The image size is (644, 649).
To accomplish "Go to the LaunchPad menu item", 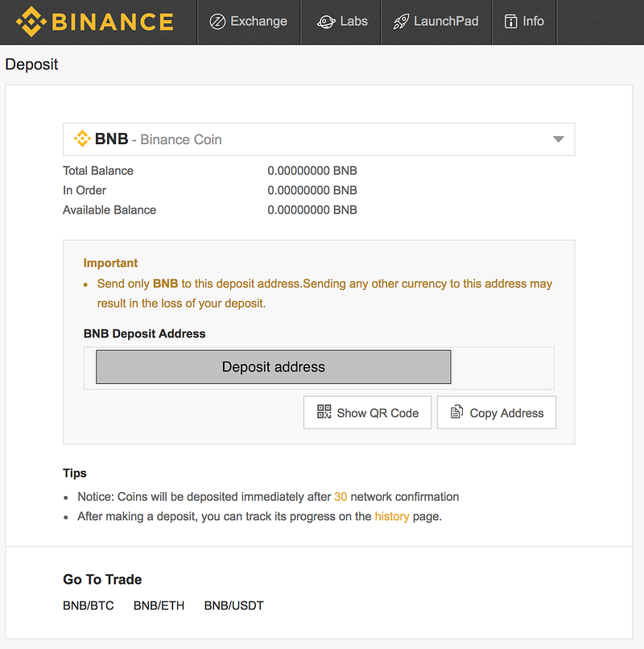I will [x=445, y=22].
